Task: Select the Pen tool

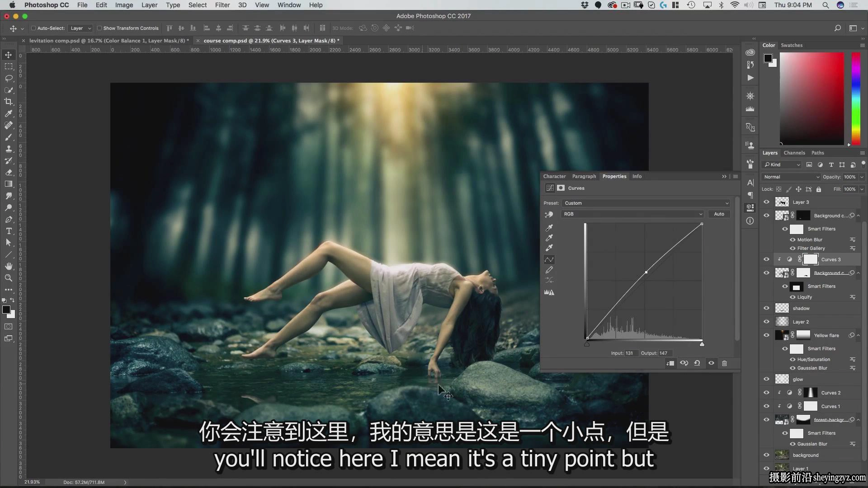Action: coord(9,219)
